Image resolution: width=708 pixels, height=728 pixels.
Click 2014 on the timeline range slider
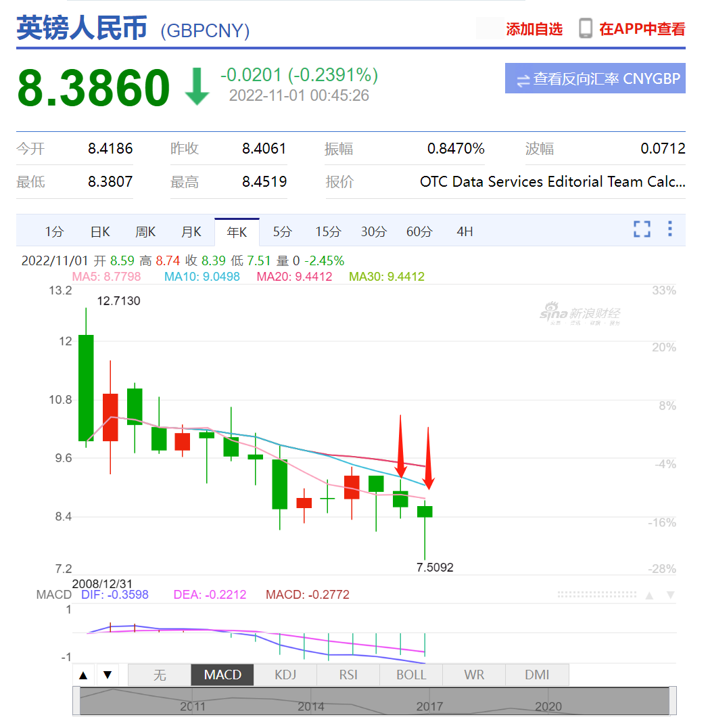click(x=311, y=706)
